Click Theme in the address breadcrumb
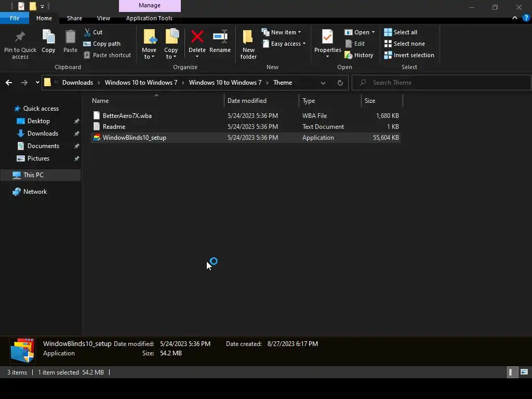The width and height of the screenshot is (532, 399). (x=283, y=83)
